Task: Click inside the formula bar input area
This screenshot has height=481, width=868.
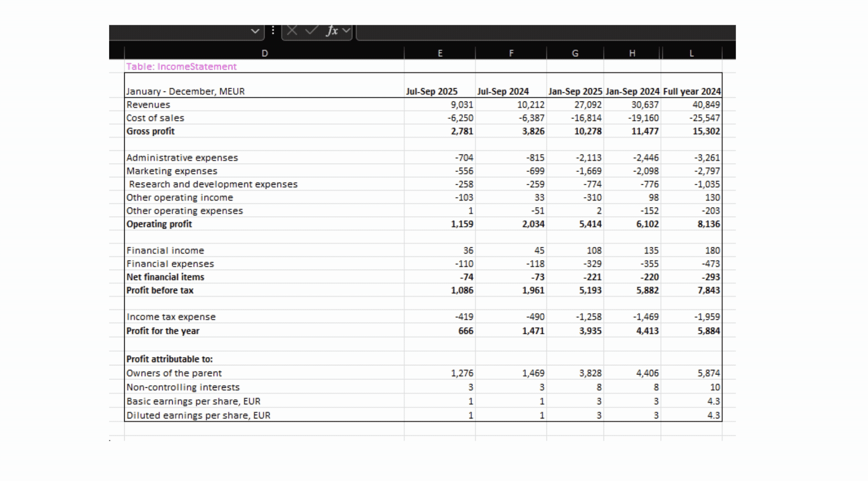Action: tap(544, 31)
